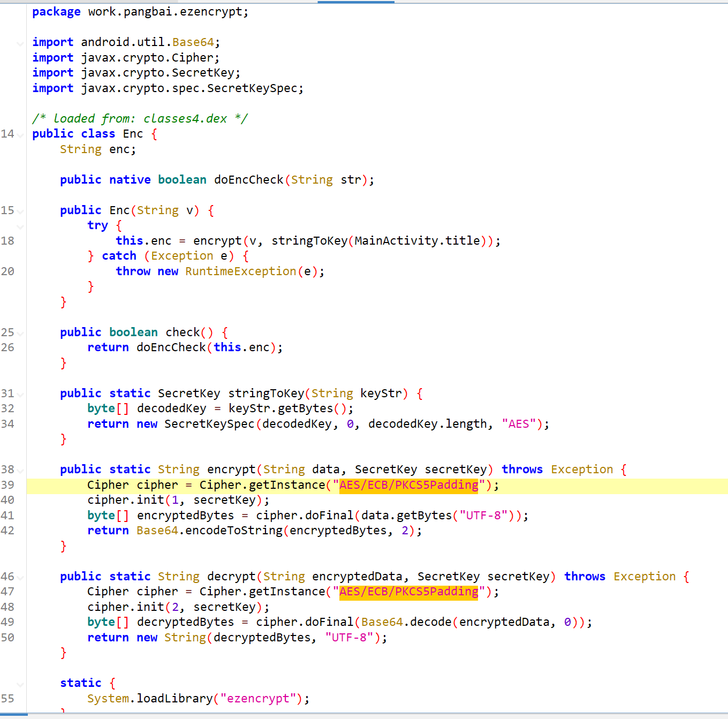Image resolution: width=728 pixels, height=719 pixels.
Task: Click System.loadLibrary on line 55
Action: 150,699
